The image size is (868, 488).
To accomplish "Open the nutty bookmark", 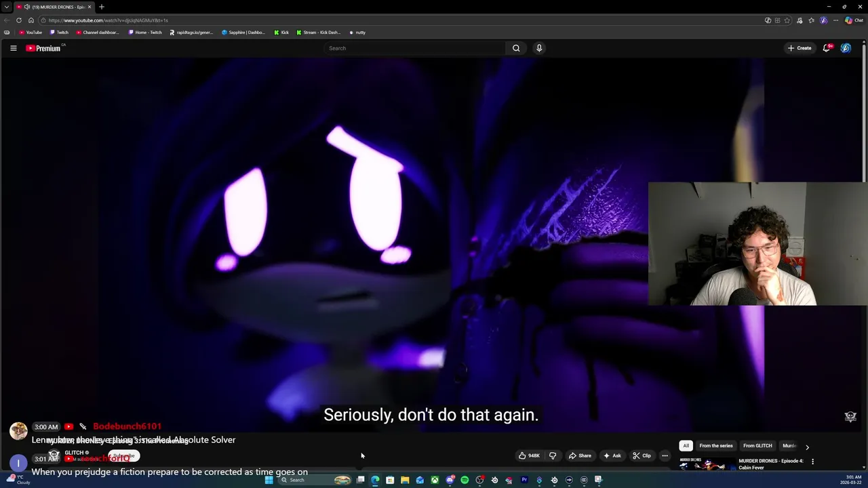I will coord(357,33).
